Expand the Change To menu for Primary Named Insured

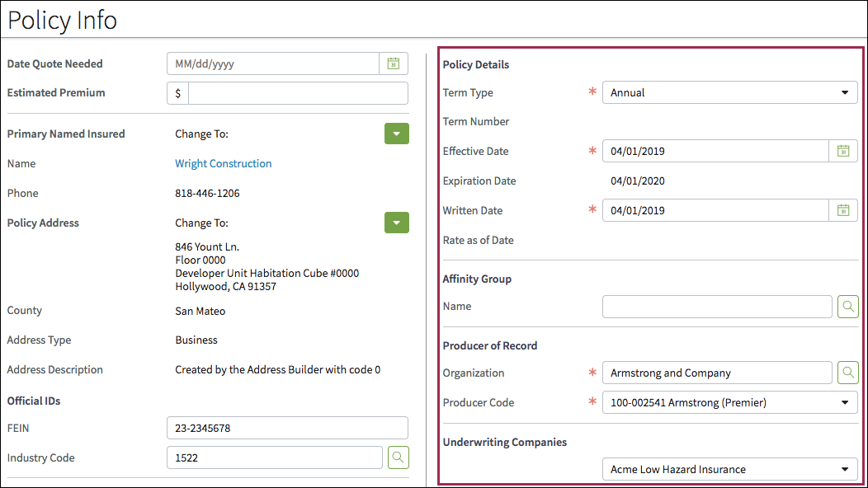(x=397, y=134)
